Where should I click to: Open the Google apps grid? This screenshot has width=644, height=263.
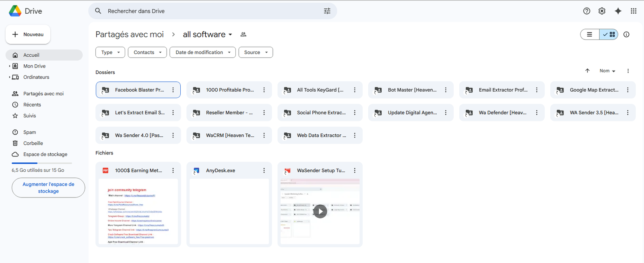point(634,11)
